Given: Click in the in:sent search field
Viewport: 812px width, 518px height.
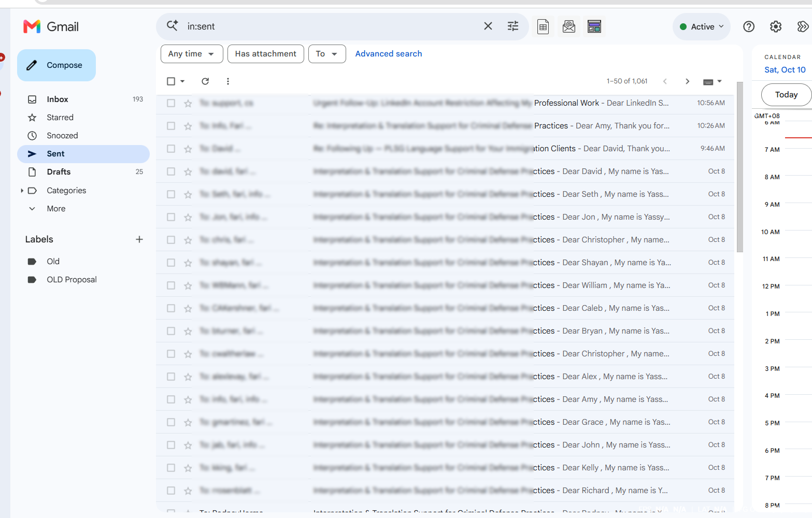Looking at the screenshot, I should pos(332,26).
